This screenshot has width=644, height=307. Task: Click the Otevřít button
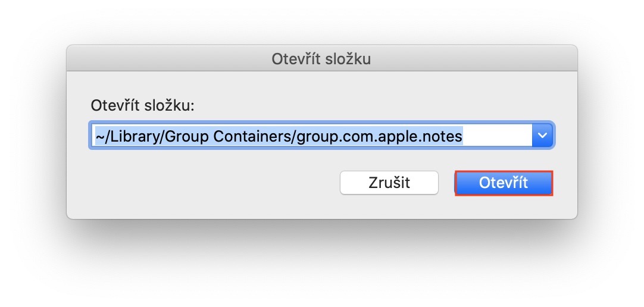pyautogui.click(x=504, y=183)
